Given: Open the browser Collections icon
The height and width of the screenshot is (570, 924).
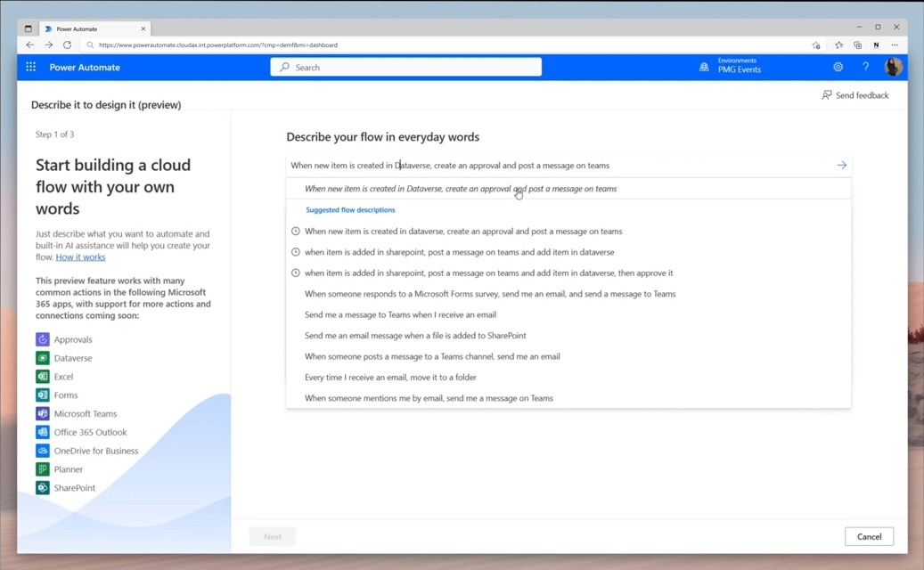Looking at the screenshot, I should 857,45.
